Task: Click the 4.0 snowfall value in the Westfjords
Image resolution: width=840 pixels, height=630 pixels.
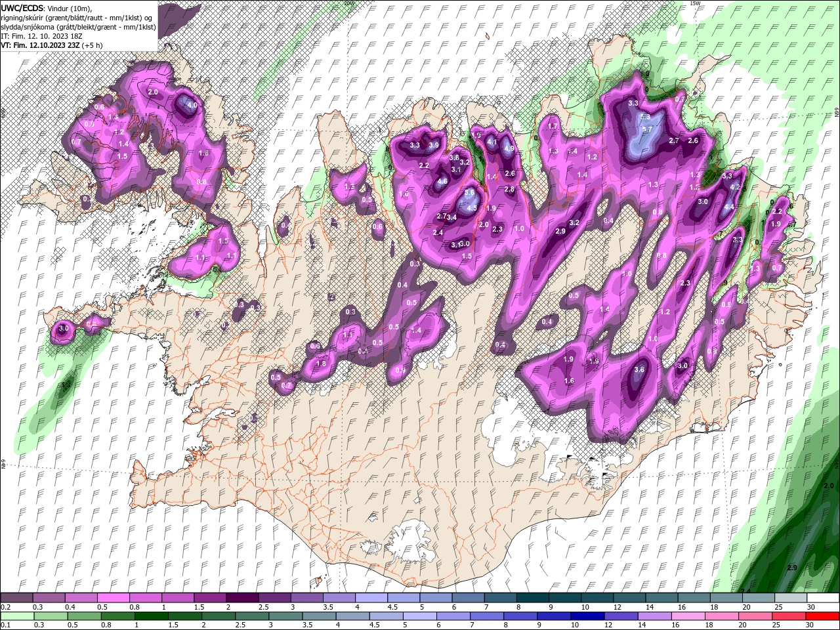Action: pyautogui.click(x=192, y=105)
